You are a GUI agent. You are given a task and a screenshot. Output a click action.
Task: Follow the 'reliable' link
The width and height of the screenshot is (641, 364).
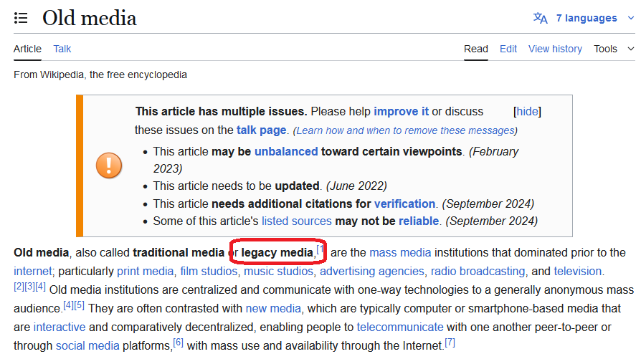[419, 221]
